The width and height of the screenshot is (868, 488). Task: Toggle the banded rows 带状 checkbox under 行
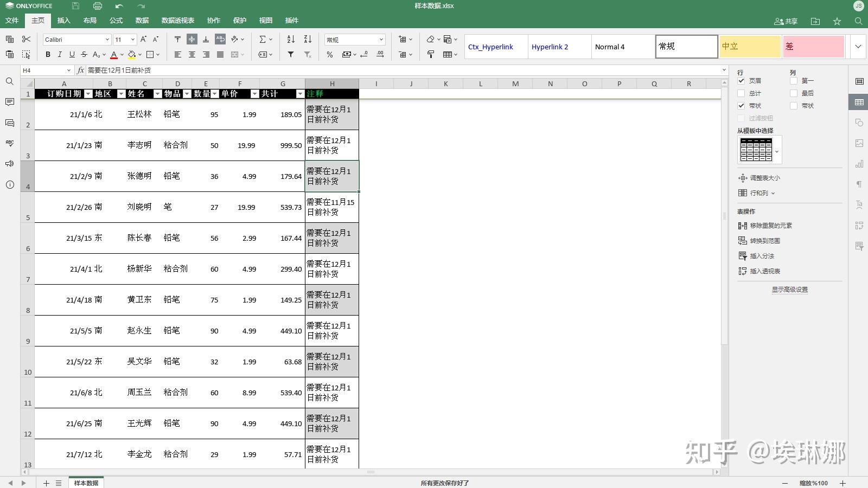741,105
